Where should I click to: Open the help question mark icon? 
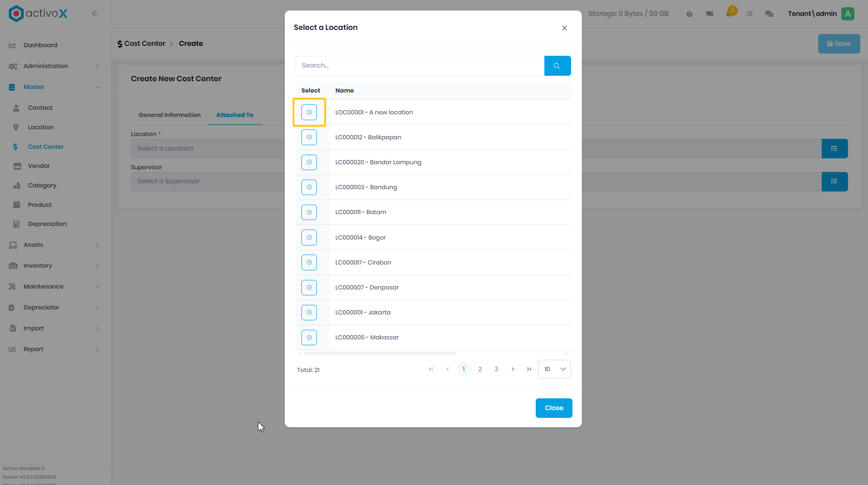pyautogui.click(x=689, y=14)
